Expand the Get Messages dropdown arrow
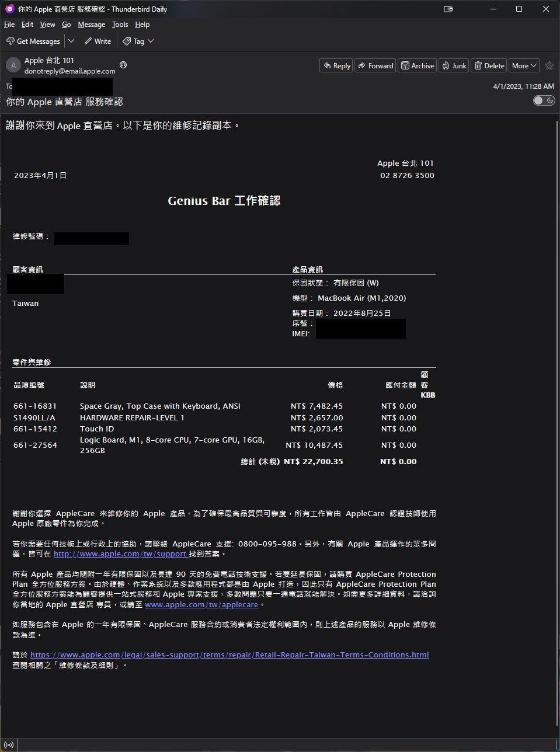 [x=71, y=41]
